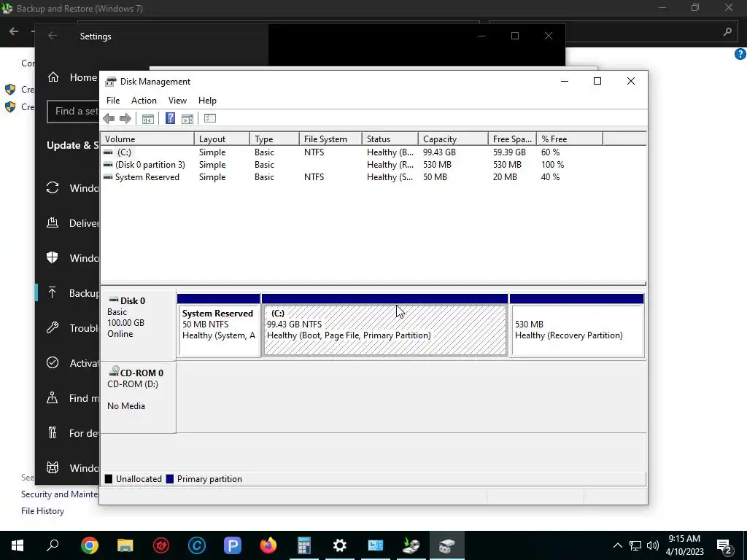Click the CD-ROM 0 (D:) drive label
Image resolution: width=747 pixels, height=560 pixels.
[x=138, y=397]
